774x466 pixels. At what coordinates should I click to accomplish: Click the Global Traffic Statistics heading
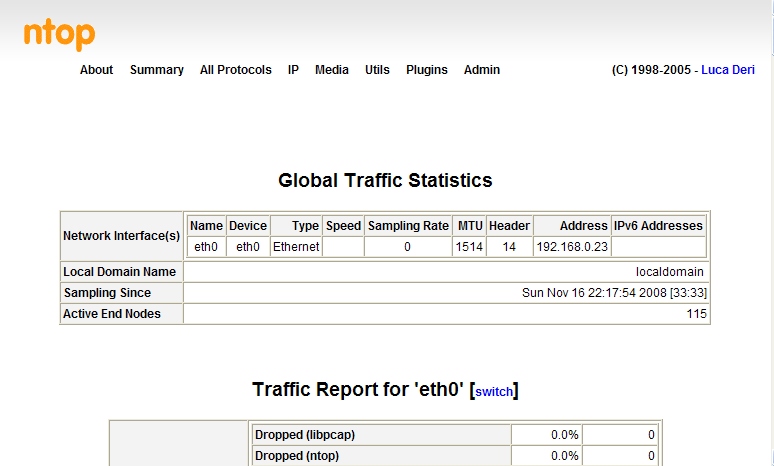pyautogui.click(x=385, y=181)
